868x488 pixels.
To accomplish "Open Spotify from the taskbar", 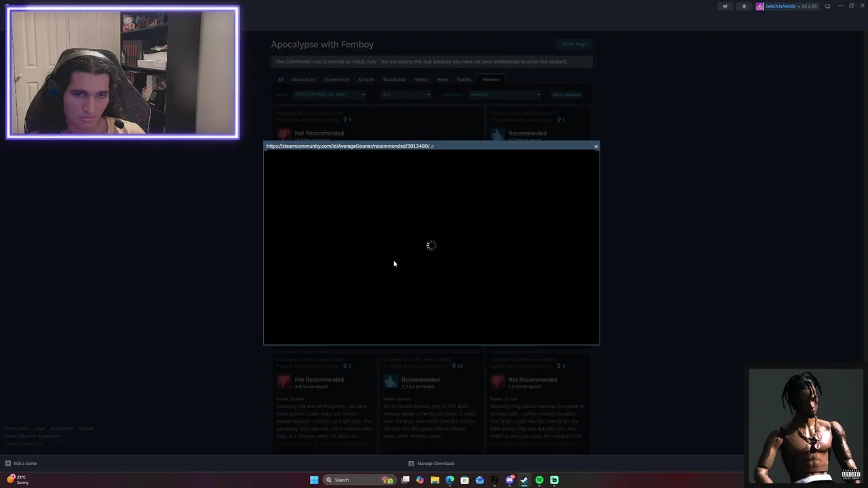I will [539, 480].
